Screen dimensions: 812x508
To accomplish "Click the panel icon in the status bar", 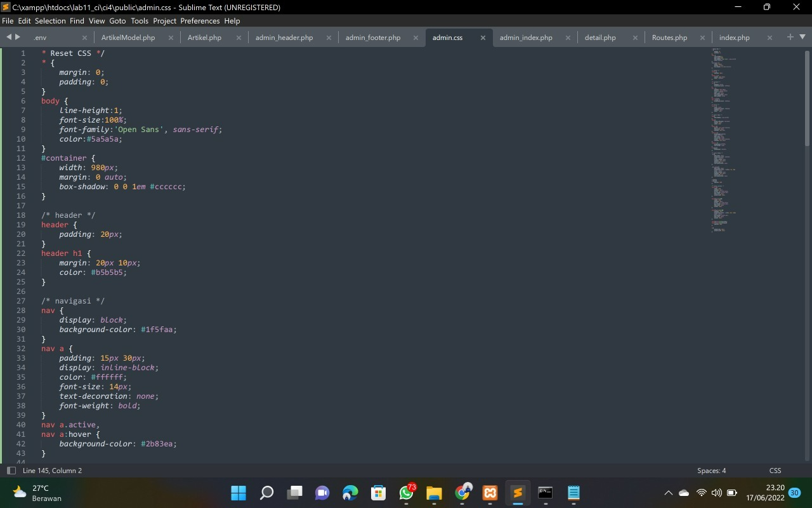I will point(10,471).
